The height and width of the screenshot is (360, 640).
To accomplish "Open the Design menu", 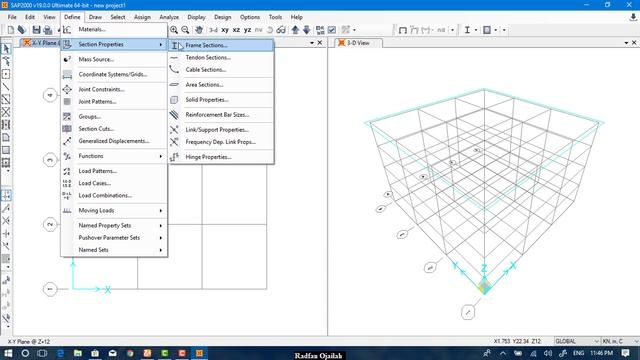I will pos(222,17).
